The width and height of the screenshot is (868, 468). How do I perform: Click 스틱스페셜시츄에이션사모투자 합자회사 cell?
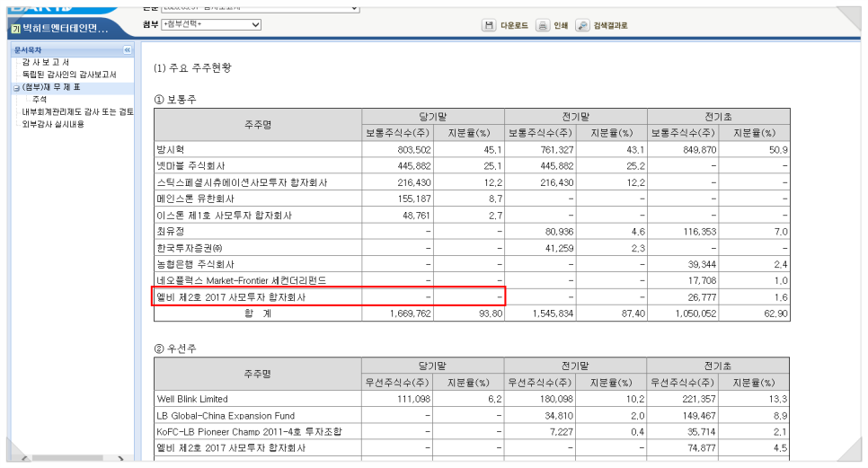coord(258,182)
